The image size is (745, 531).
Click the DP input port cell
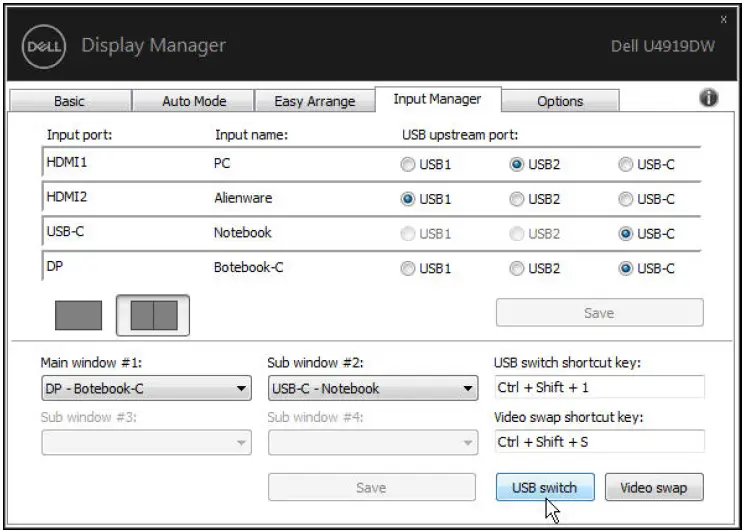[55, 266]
